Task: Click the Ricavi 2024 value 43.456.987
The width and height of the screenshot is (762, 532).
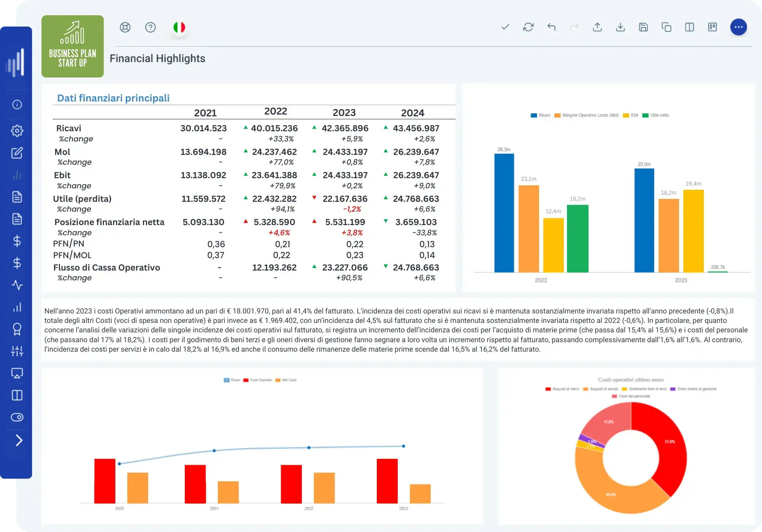Action: coord(416,128)
